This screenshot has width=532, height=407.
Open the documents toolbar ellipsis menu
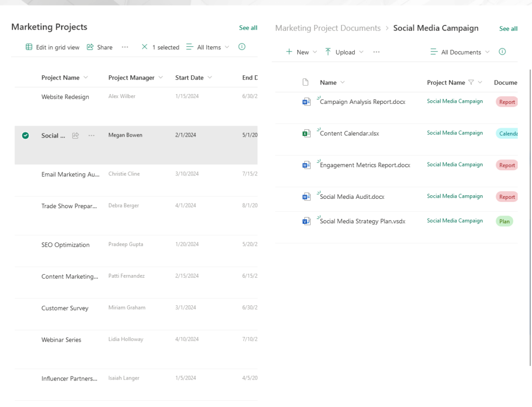[376, 52]
